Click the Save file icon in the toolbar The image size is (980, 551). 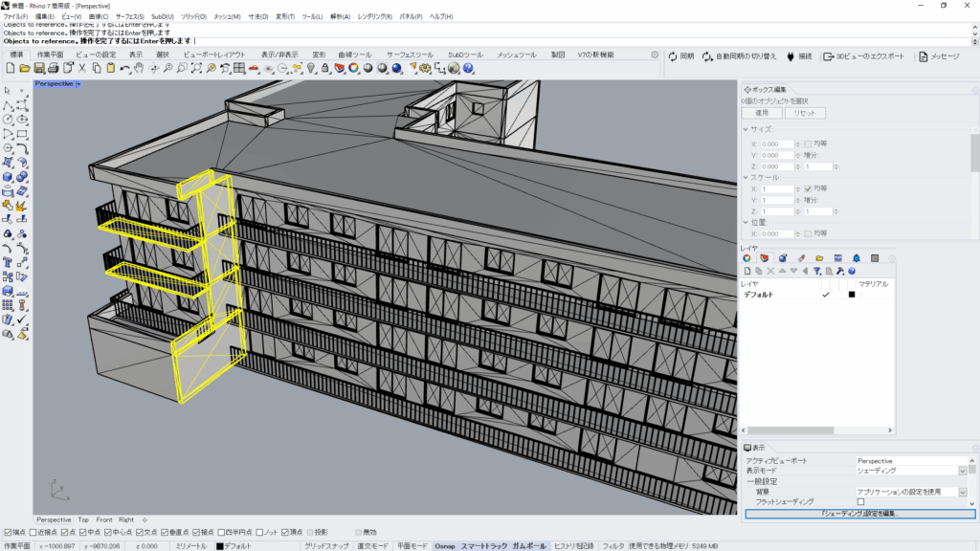pos(39,69)
